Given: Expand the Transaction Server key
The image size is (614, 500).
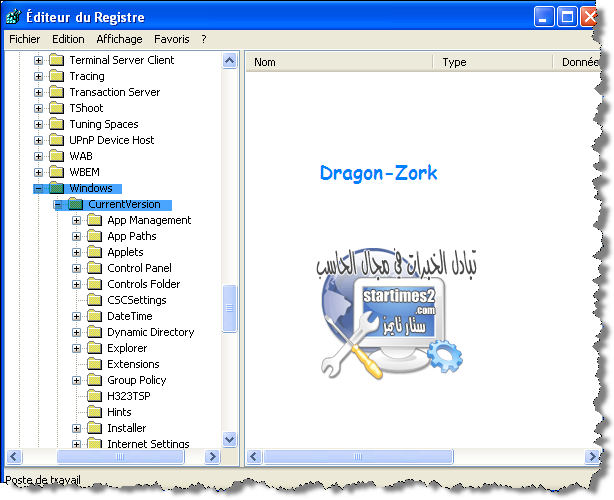Looking at the screenshot, I should (38, 92).
